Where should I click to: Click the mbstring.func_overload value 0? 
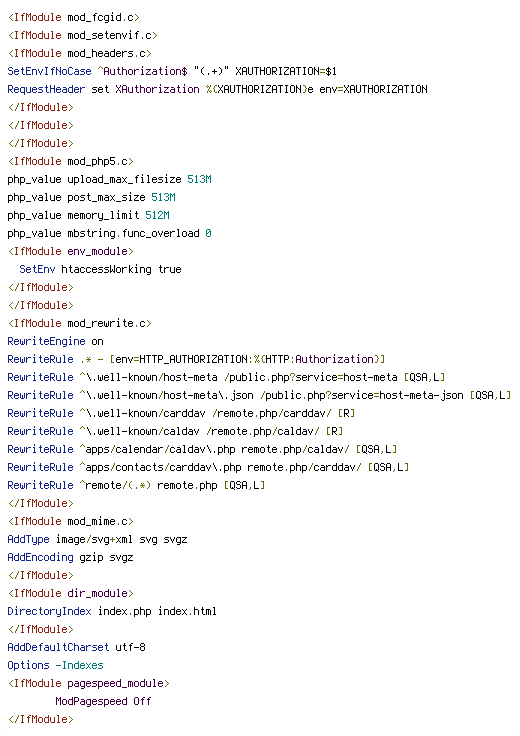pos(208,233)
